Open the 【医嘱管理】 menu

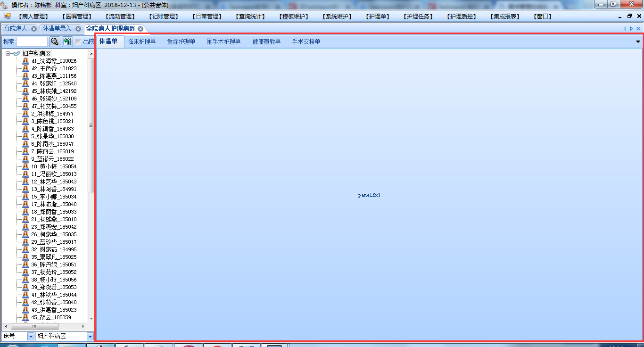click(77, 17)
